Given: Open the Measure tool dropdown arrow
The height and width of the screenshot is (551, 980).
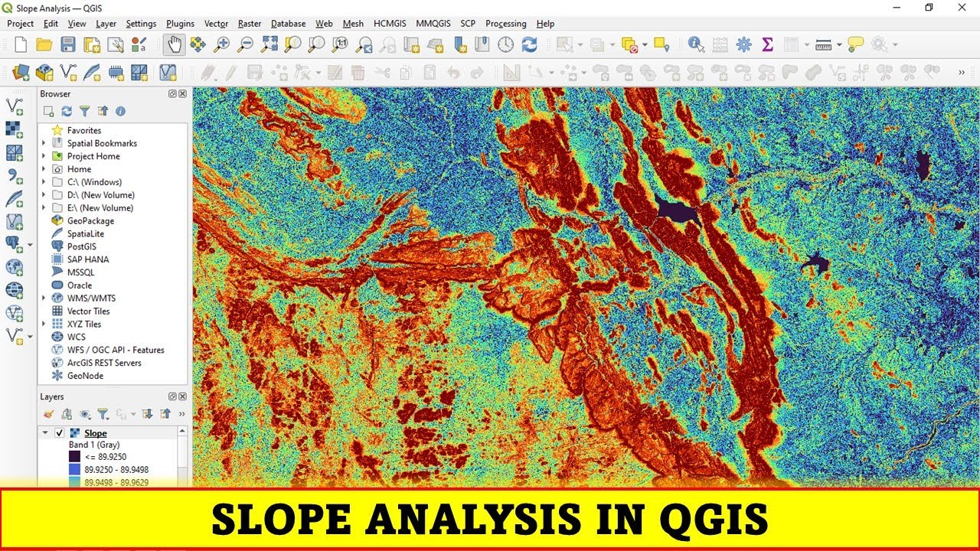Looking at the screenshot, I should coord(838,44).
